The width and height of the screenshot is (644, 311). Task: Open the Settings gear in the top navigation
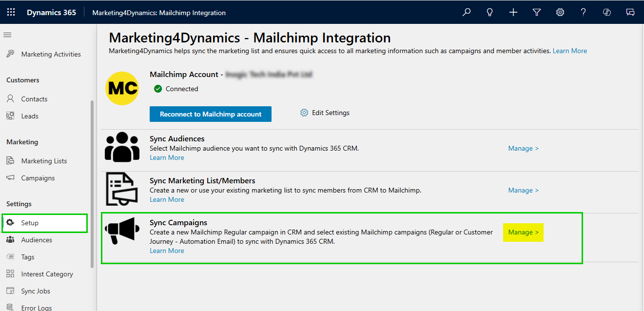click(560, 12)
